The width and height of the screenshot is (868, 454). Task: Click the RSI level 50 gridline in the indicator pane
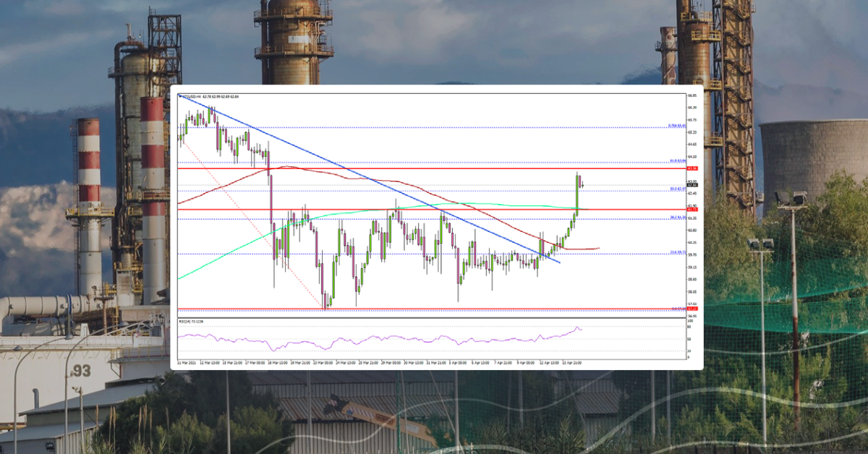[x=434, y=337]
